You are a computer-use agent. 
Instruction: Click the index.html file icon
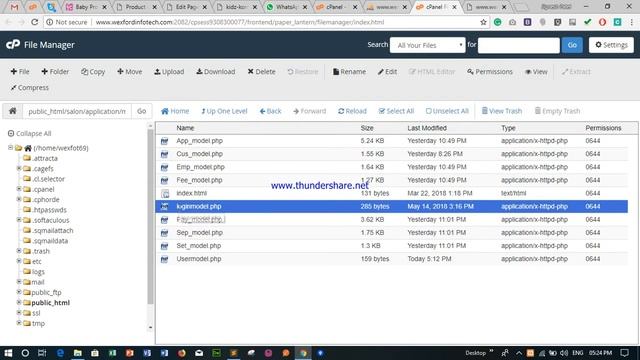(x=164, y=193)
